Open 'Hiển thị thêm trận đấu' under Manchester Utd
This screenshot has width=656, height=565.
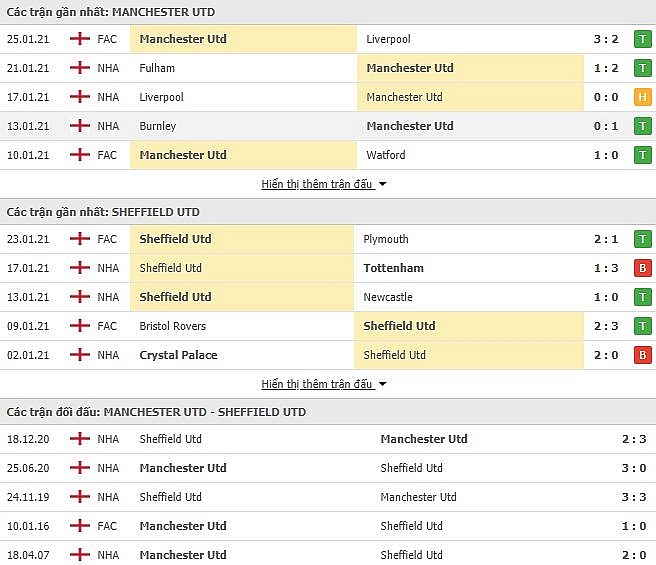pyautogui.click(x=317, y=184)
